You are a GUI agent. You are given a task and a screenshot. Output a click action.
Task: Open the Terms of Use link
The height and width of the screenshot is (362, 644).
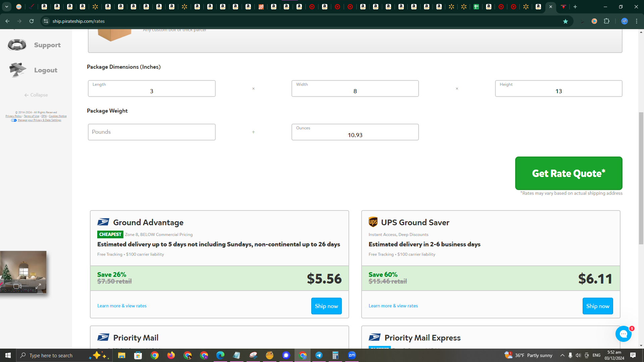[x=32, y=116]
